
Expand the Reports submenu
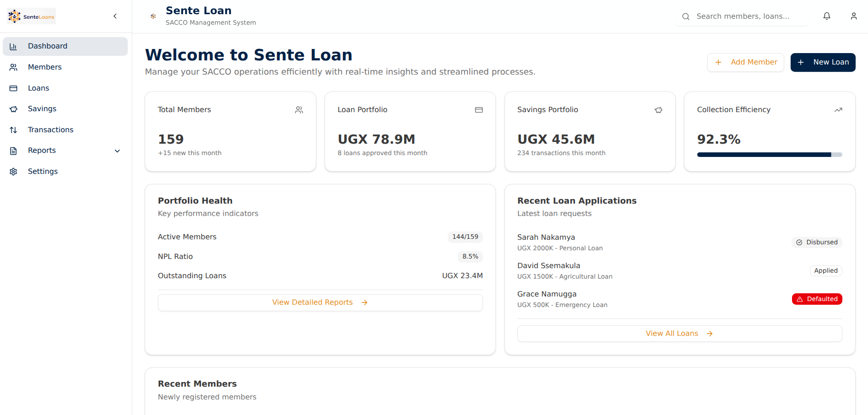pyautogui.click(x=117, y=151)
